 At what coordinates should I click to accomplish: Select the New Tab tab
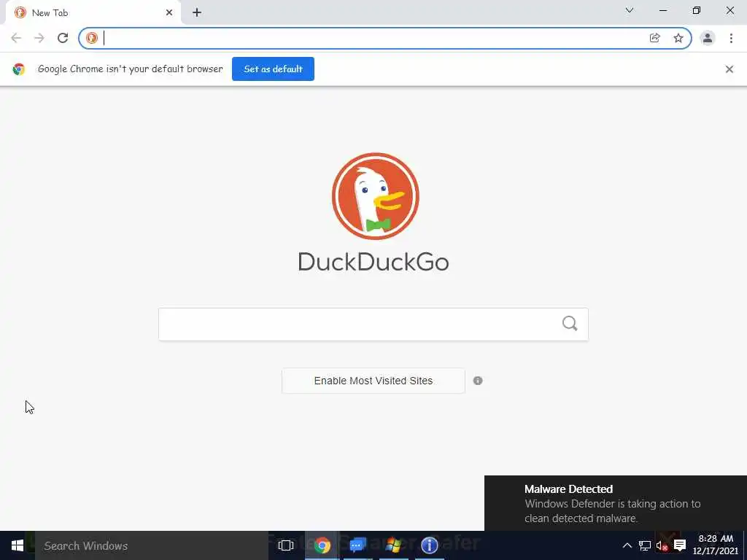click(93, 13)
